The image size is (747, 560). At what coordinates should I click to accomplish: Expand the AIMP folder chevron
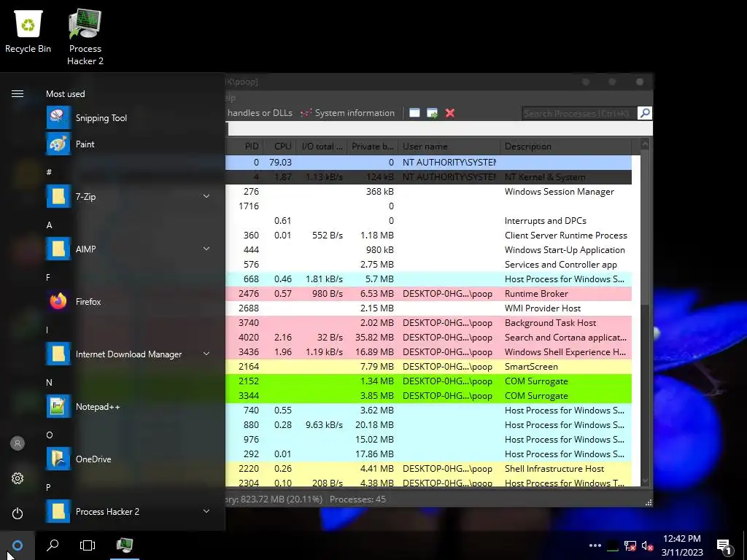[x=206, y=249]
